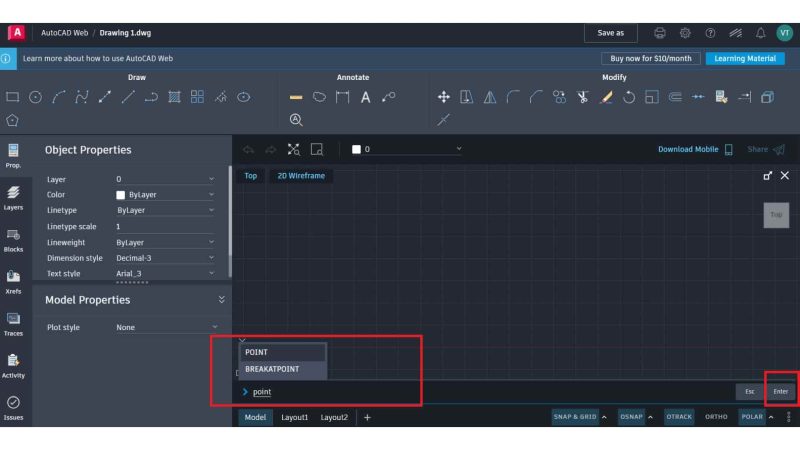Click the Save as button
The width and height of the screenshot is (800, 450).
611,33
